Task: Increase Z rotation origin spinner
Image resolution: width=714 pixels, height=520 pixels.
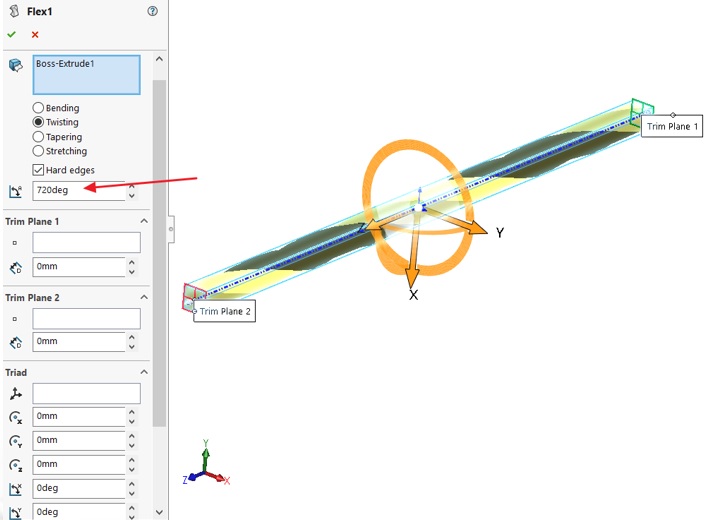Action: pyautogui.click(x=132, y=460)
